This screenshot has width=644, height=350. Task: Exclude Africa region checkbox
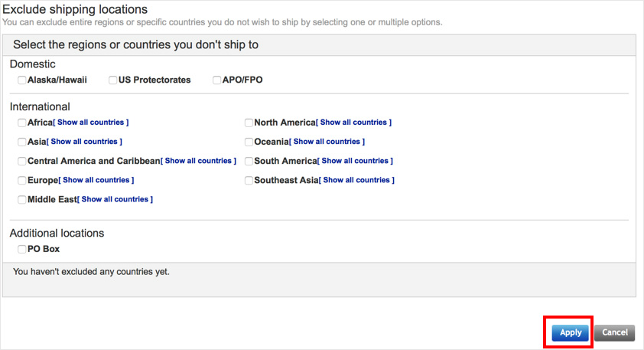pos(21,123)
